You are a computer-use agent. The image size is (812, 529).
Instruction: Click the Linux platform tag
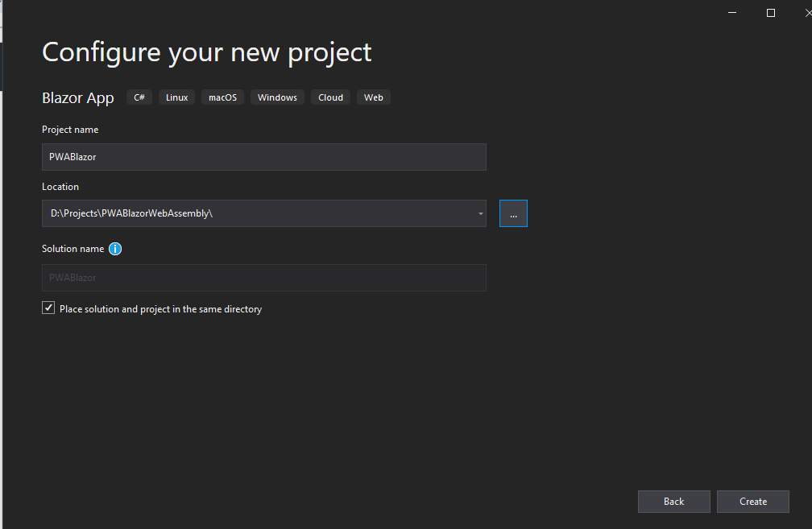pyautogui.click(x=177, y=97)
